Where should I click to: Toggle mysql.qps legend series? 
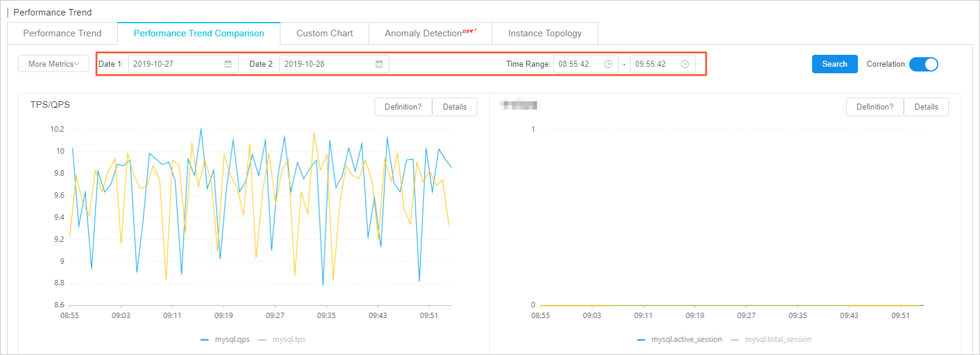[226, 340]
